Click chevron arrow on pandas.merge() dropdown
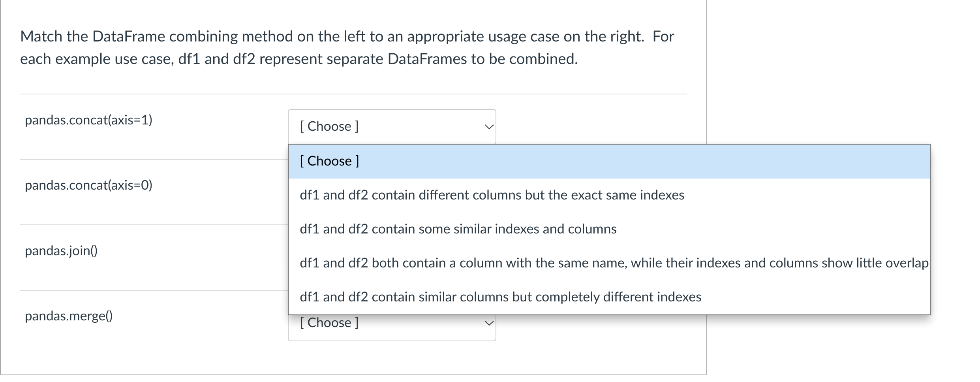The width and height of the screenshot is (980, 382). [x=489, y=324]
